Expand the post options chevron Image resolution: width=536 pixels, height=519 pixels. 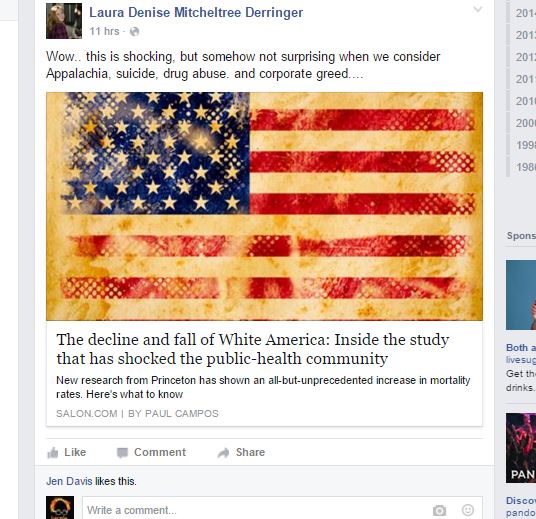(478, 9)
